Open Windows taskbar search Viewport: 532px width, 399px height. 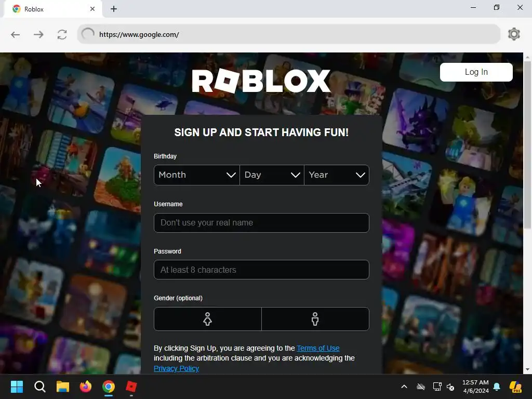click(x=39, y=387)
